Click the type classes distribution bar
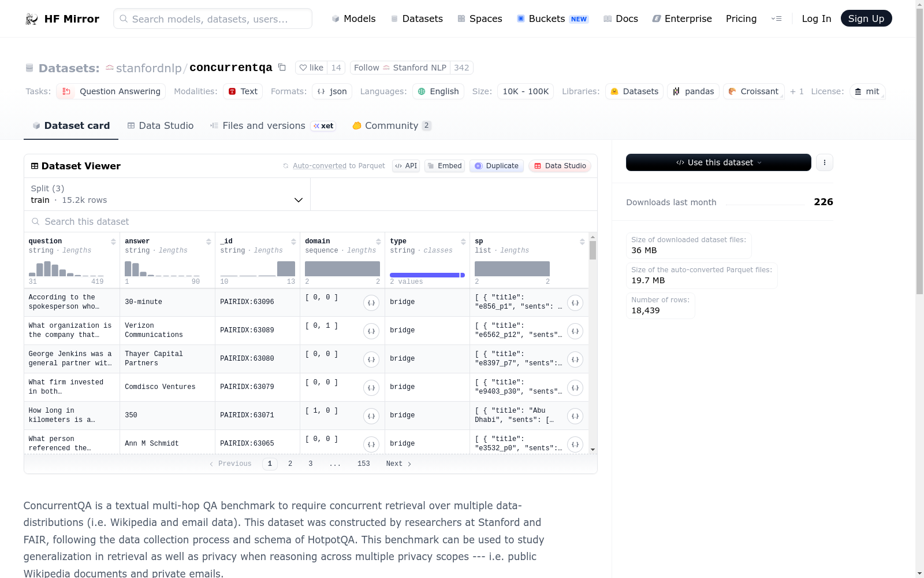 [x=427, y=275]
